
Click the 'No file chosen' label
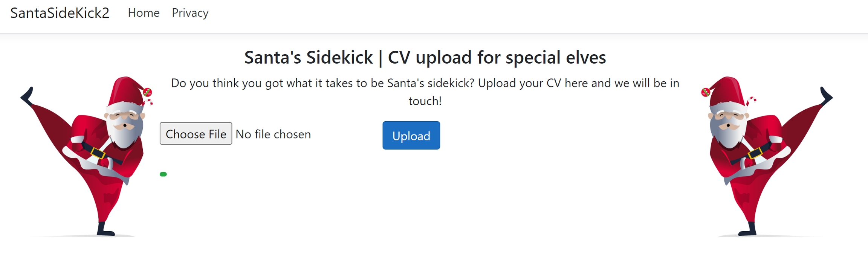pos(273,134)
